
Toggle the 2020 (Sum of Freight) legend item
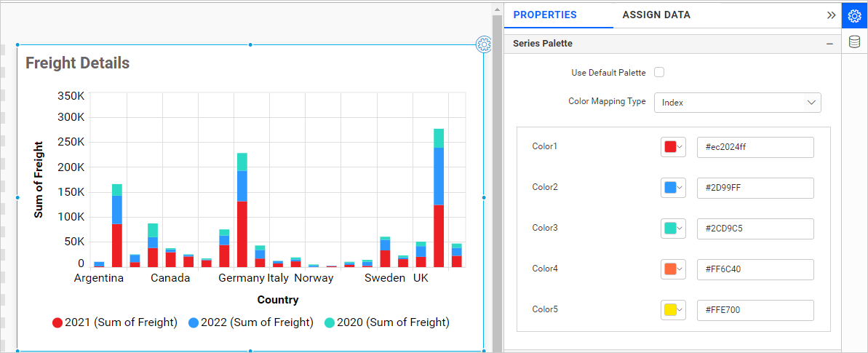387,322
